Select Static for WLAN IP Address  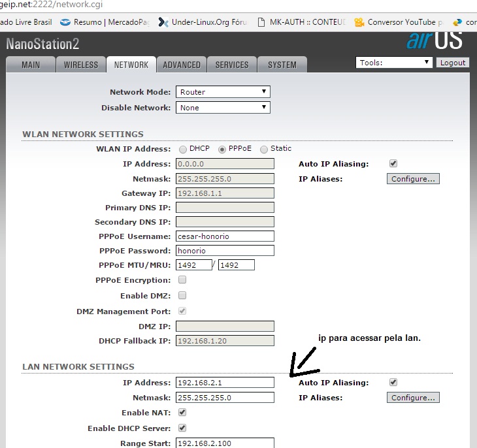point(264,150)
